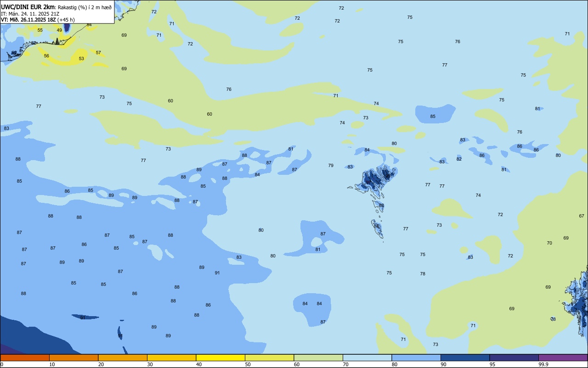Click the 50–60 yellow-green legend swatch
This screenshot has width=588, height=368.
[x=269, y=357]
